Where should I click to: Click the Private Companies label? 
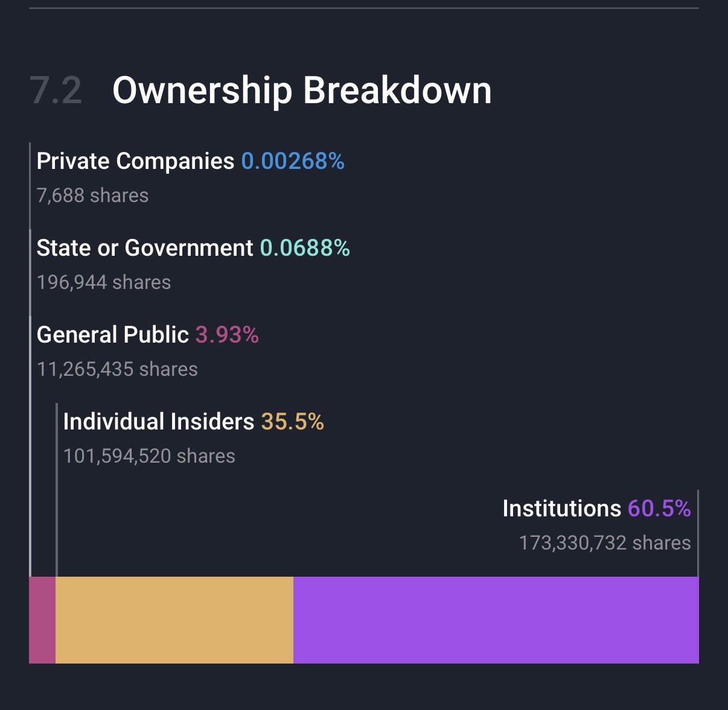point(135,161)
